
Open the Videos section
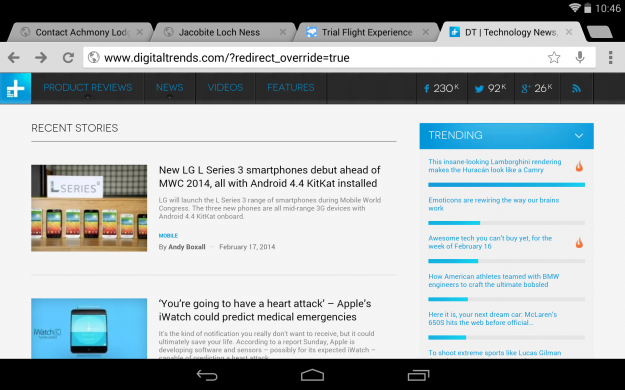(225, 88)
